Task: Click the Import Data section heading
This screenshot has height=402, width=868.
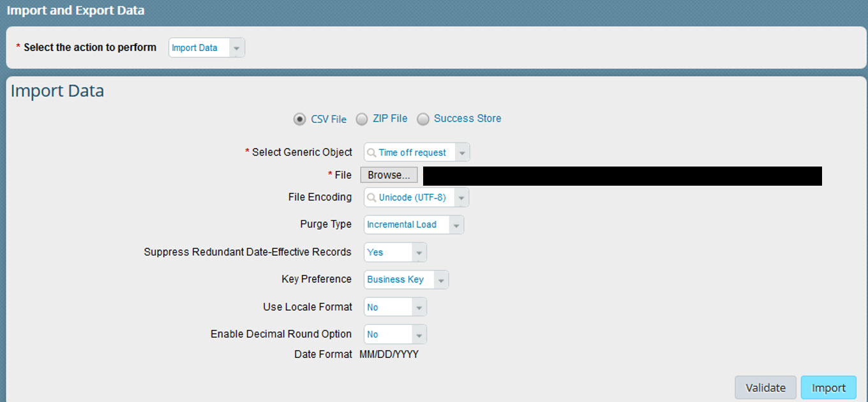Action: [57, 91]
